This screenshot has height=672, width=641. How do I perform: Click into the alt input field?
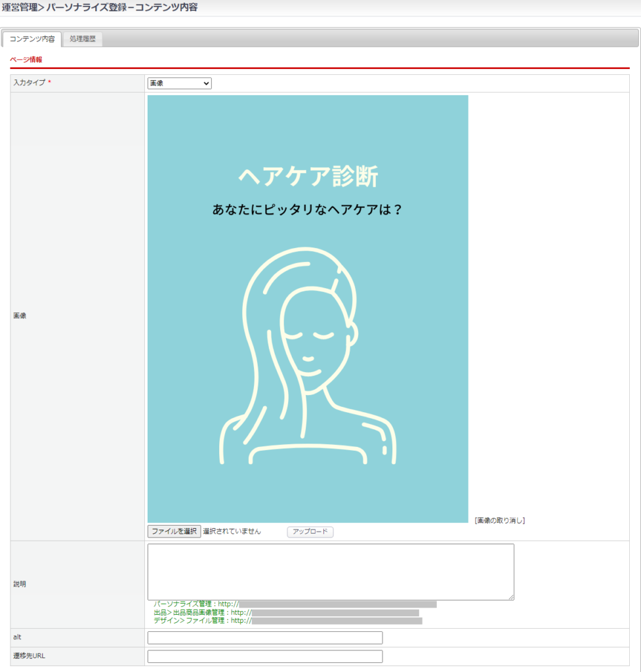click(x=265, y=638)
